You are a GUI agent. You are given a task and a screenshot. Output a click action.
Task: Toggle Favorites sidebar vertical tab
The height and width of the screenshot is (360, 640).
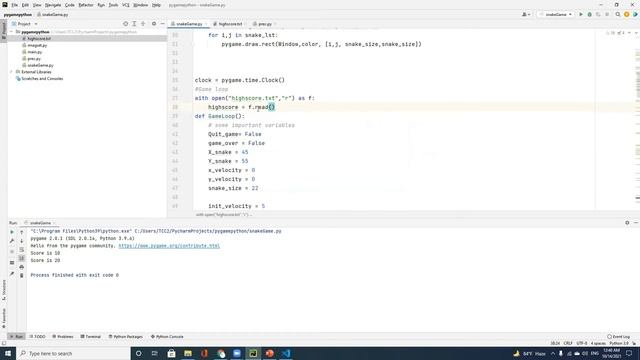point(4,319)
